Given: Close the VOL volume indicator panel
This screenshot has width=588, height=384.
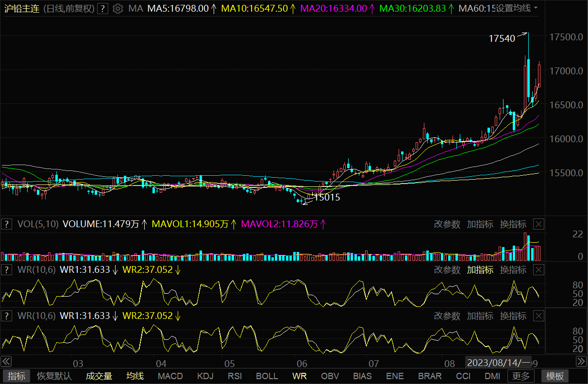Looking at the screenshot, I should click(539, 224).
